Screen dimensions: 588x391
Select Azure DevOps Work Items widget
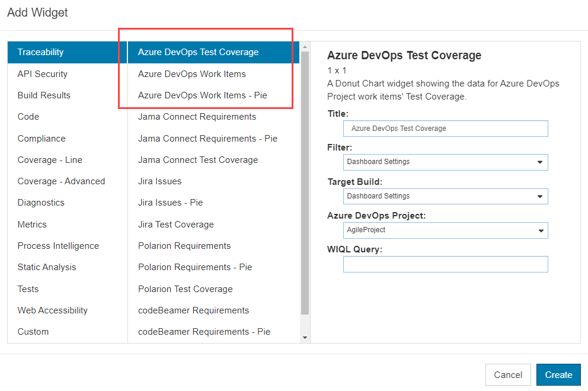pyautogui.click(x=191, y=74)
